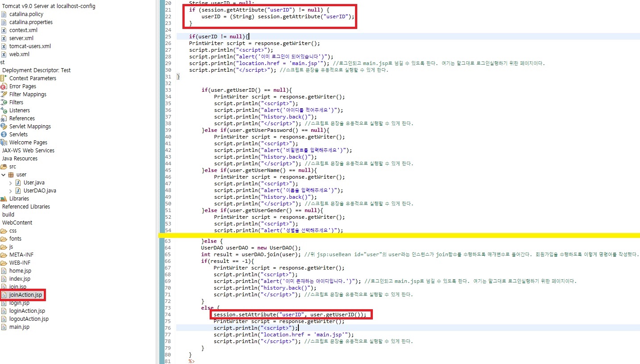The height and width of the screenshot is (364, 640).
Task: Click the js folder icon
Action: tap(4, 247)
